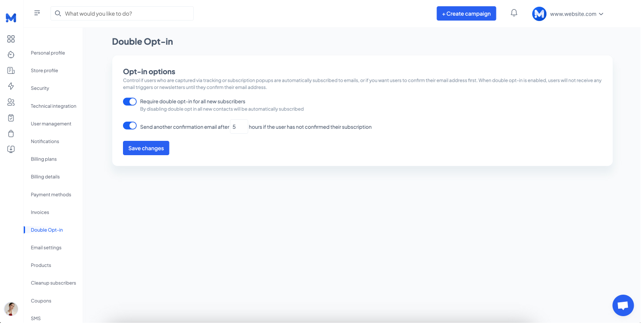The height and width of the screenshot is (330, 644).
Task: Open the contacts people icon in sidebar
Action: 11,102
